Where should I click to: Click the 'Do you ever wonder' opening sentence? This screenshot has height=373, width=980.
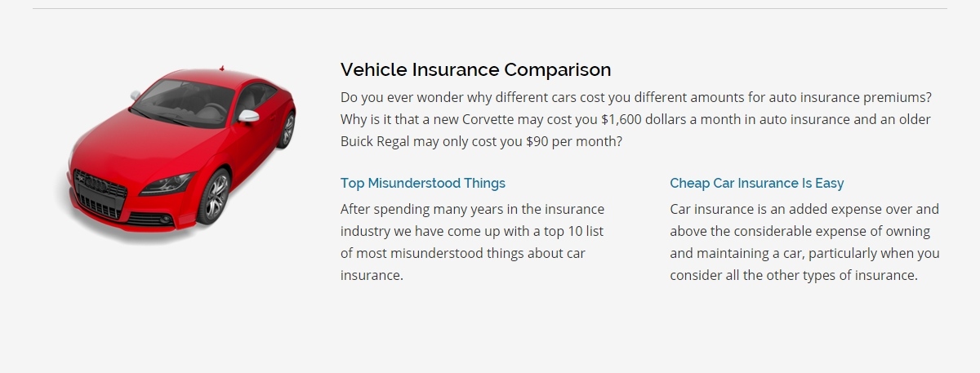635,97
